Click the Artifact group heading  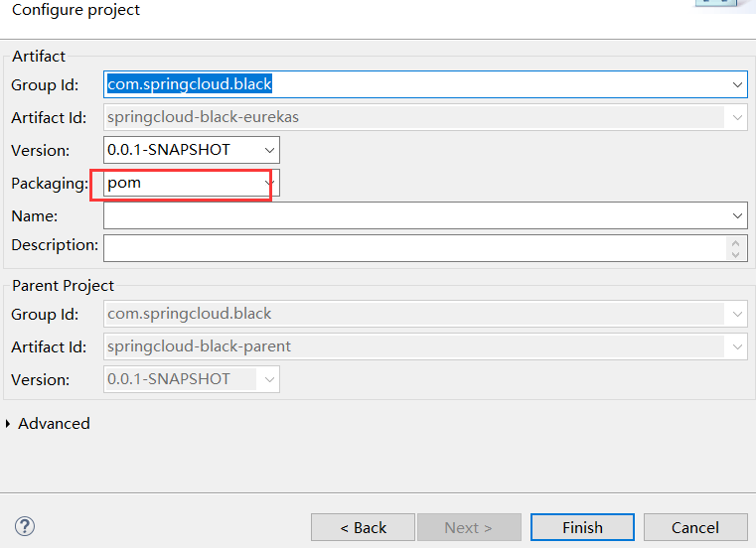pyautogui.click(x=39, y=56)
